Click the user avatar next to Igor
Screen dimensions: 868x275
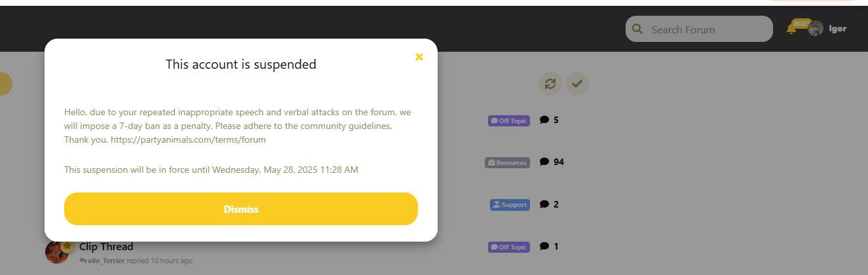click(816, 29)
